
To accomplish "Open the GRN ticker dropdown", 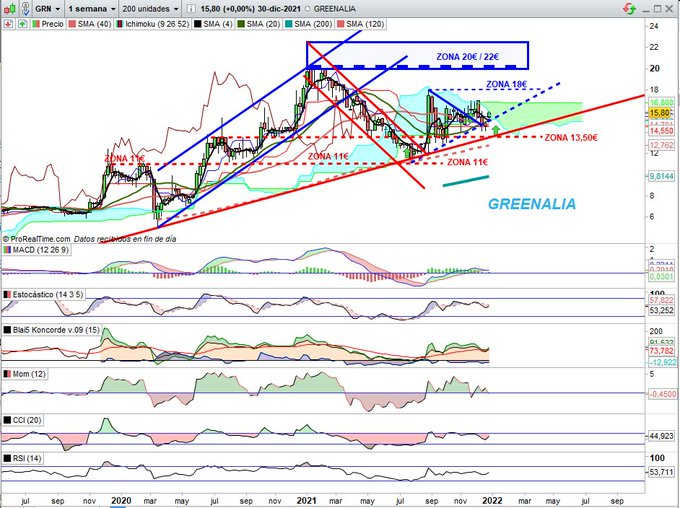I will click(x=47, y=9).
